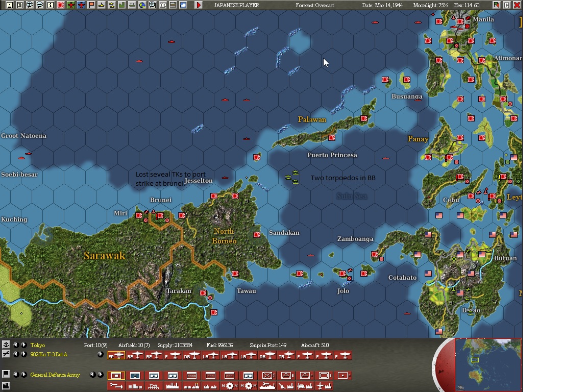Viewport: 588px width, 392px height.
Task: Click the crosshair target toolbar icon
Action: coord(152,5)
